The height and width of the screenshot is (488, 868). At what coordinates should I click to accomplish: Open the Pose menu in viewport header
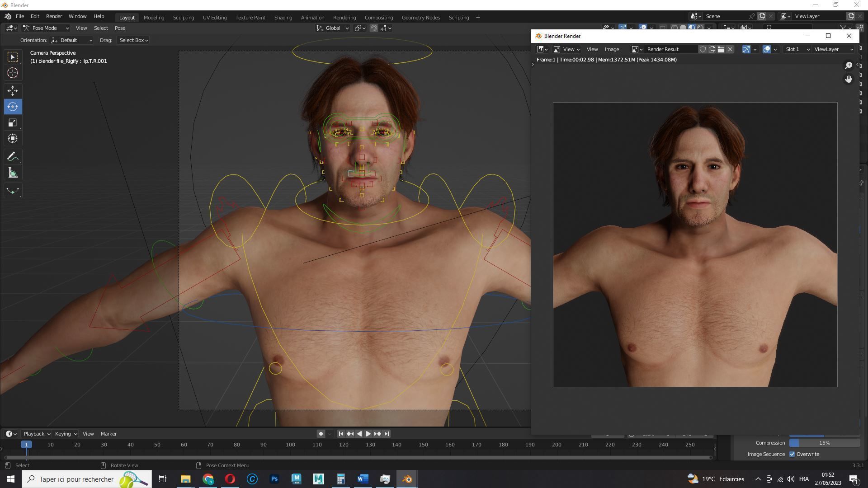point(120,28)
